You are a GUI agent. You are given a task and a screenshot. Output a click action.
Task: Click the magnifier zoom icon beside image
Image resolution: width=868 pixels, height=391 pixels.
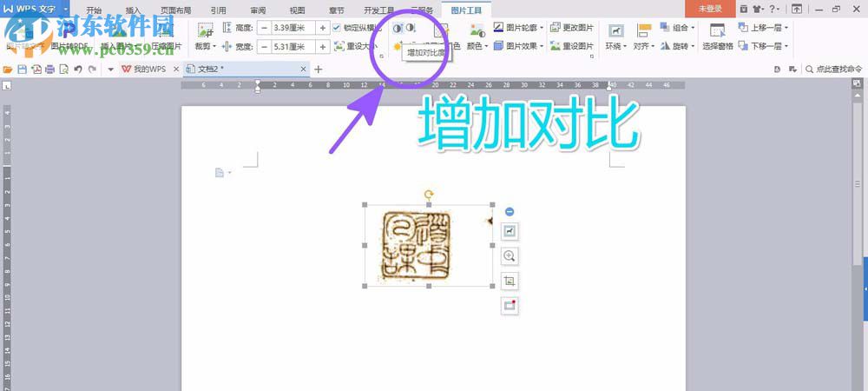coord(510,255)
